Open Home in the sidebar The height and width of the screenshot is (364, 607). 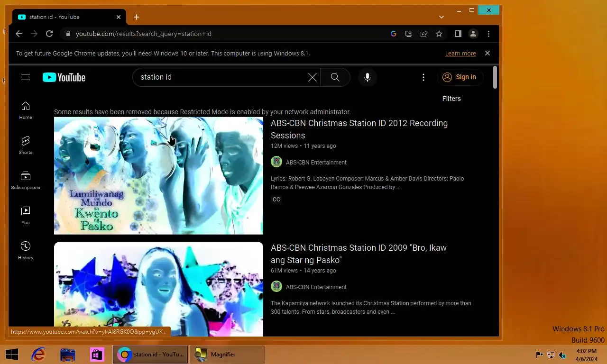pos(26,110)
